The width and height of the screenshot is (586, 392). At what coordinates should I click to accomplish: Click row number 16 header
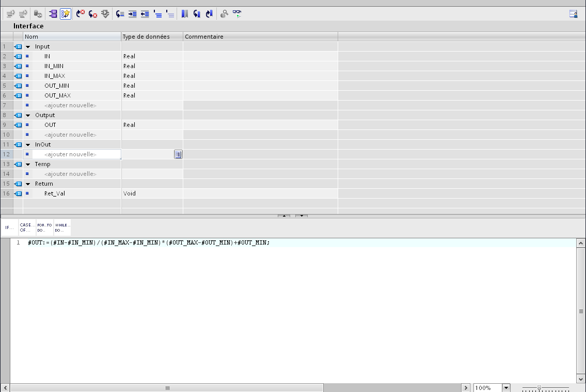coord(6,193)
